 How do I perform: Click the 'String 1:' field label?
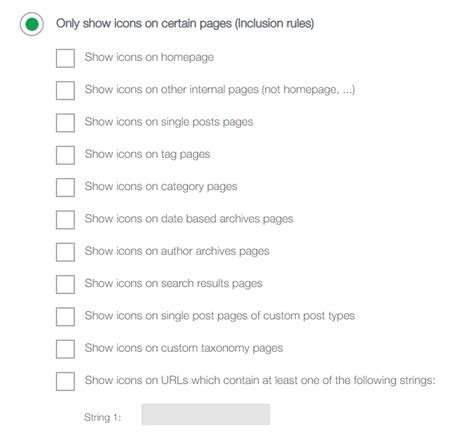(103, 417)
